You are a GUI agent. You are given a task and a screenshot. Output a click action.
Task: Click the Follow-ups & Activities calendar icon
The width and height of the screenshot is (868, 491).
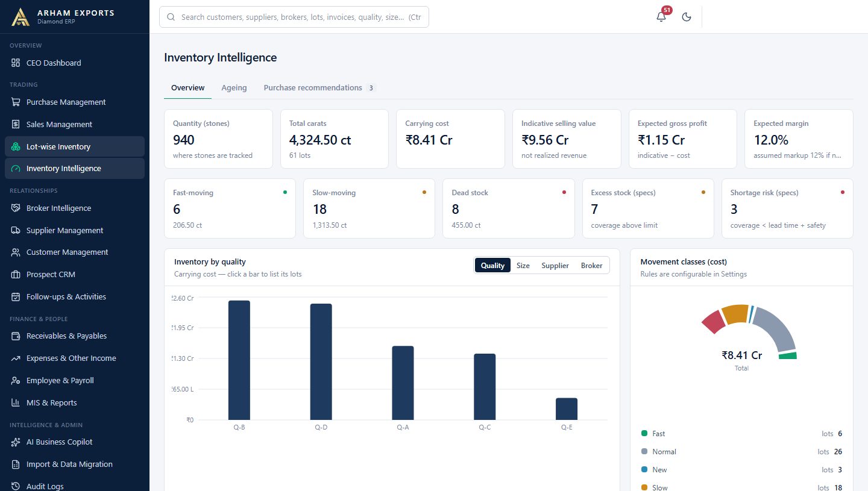click(x=16, y=296)
